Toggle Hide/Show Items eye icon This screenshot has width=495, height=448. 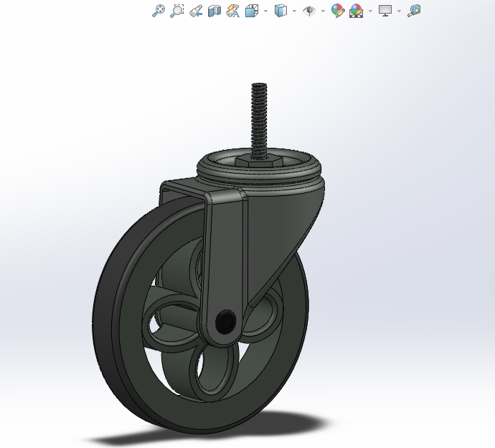(309, 11)
